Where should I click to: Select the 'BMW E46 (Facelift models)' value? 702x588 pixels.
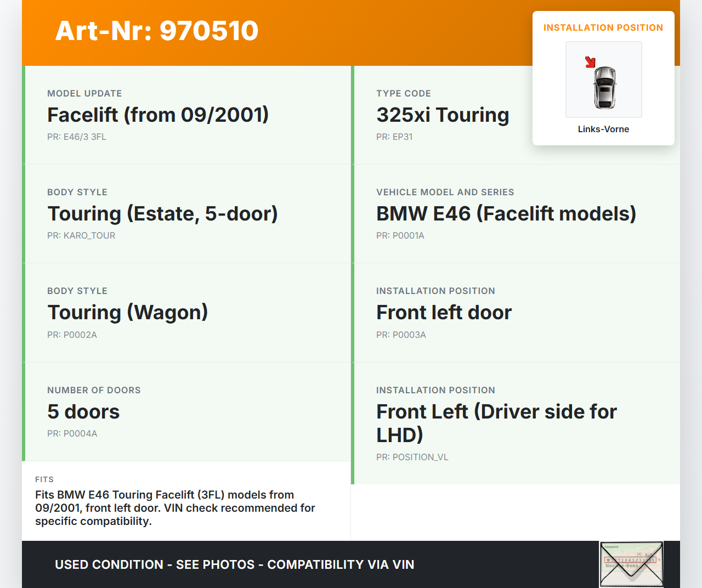[x=506, y=213]
